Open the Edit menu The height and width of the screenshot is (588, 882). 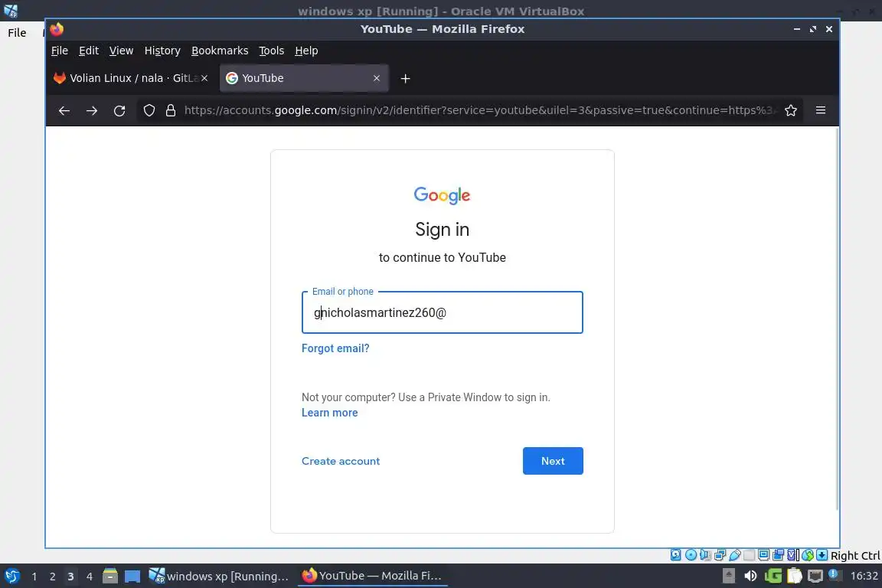coord(89,51)
